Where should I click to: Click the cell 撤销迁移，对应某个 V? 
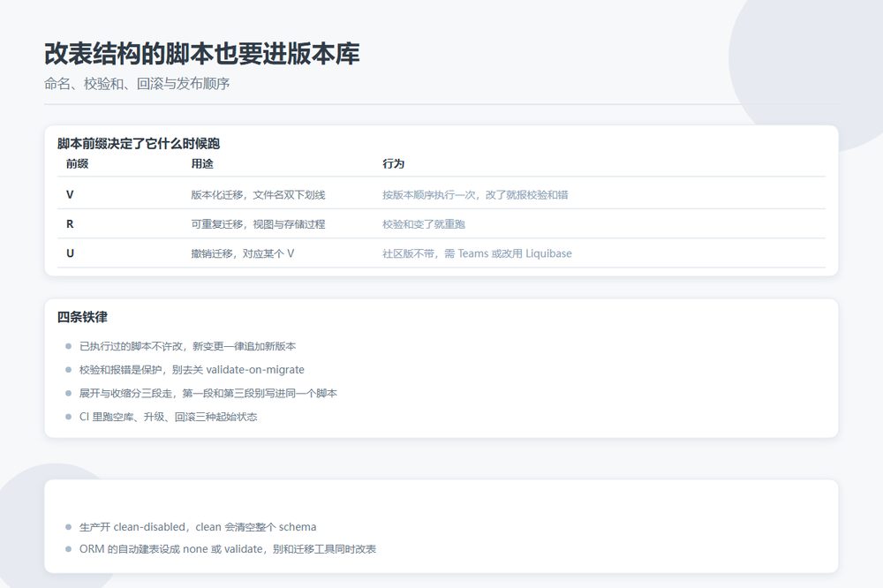pos(242,253)
